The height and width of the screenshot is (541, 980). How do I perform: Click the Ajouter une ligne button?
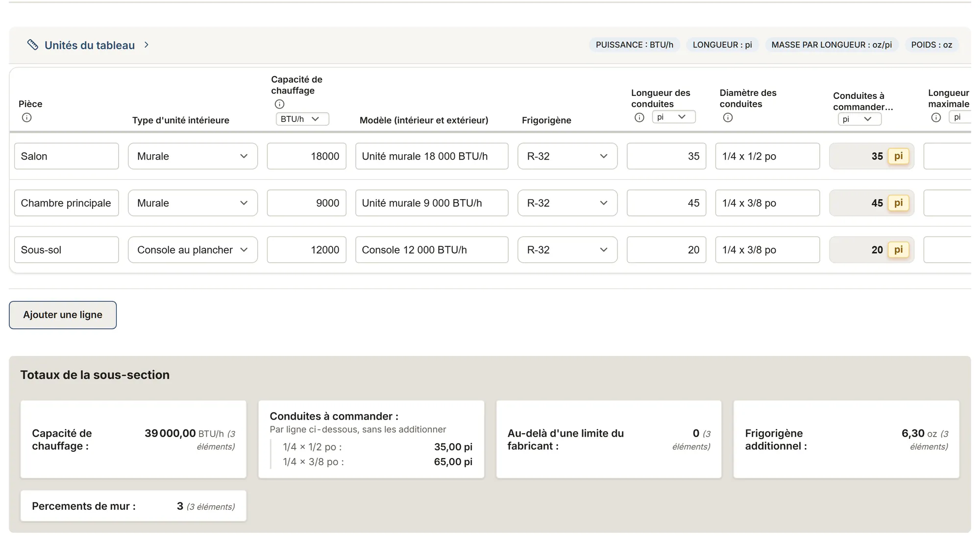pos(63,315)
